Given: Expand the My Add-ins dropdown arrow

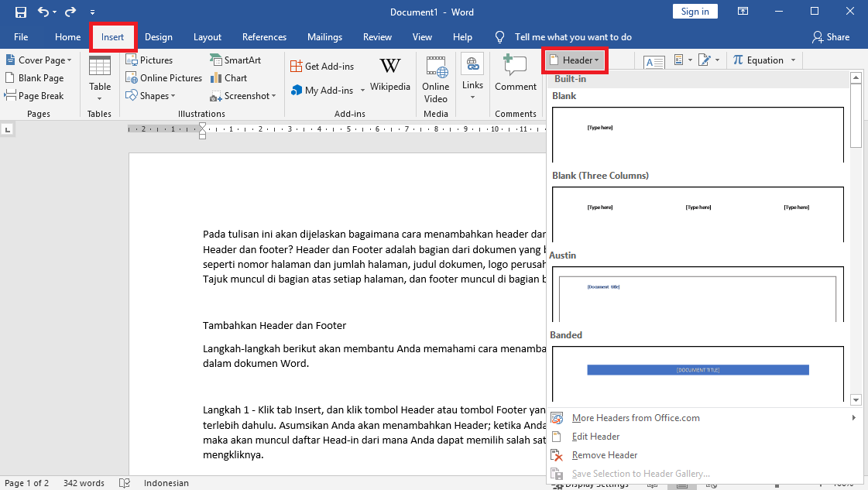Looking at the screenshot, I should pyautogui.click(x=362, y=91).
